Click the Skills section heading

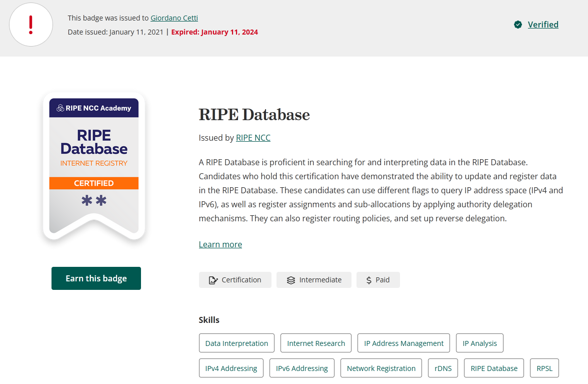coord(209,320)
